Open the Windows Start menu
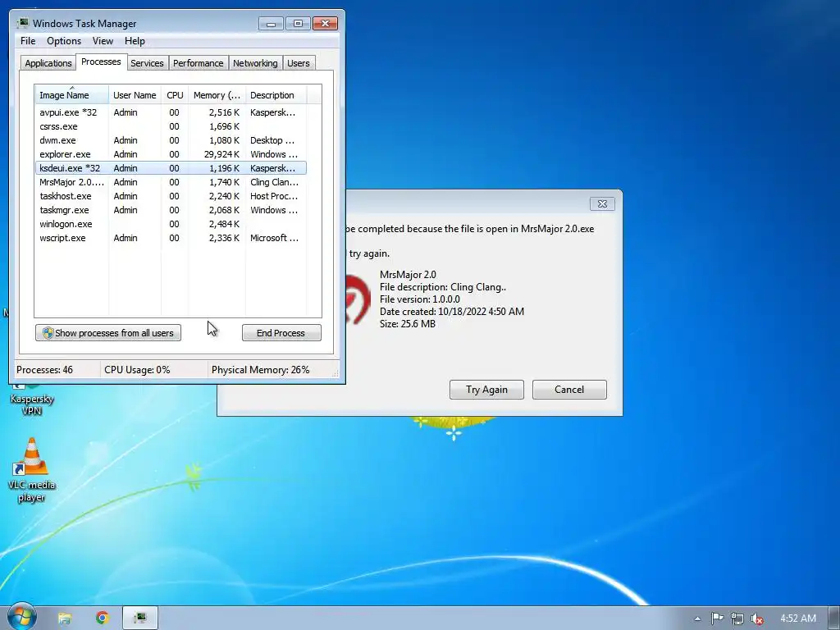 (21, 618)
